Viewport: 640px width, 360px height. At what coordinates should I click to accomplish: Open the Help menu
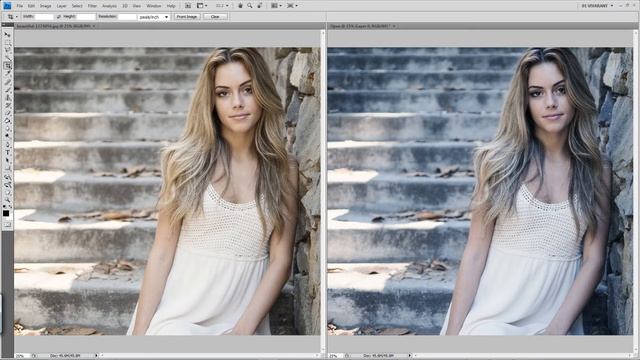171,6
